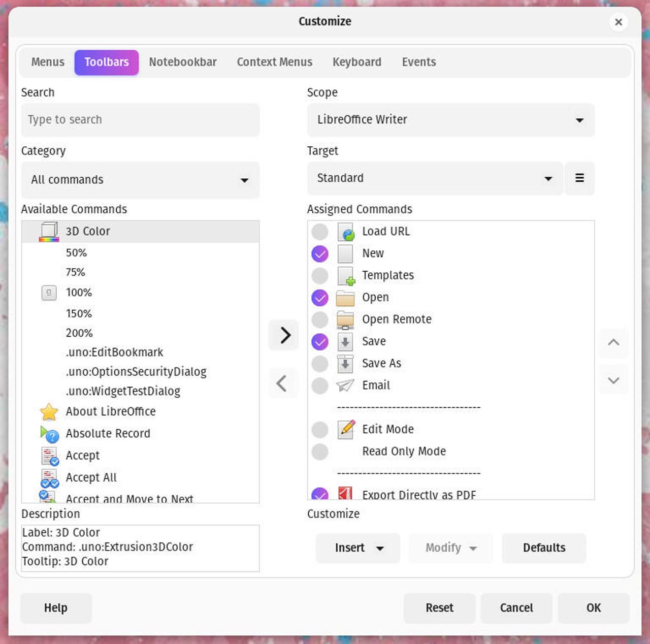This screenshot has width=650, height=644.
Task: Enable the Read Only Mode toolbar item
Action: tap(320, 452)
